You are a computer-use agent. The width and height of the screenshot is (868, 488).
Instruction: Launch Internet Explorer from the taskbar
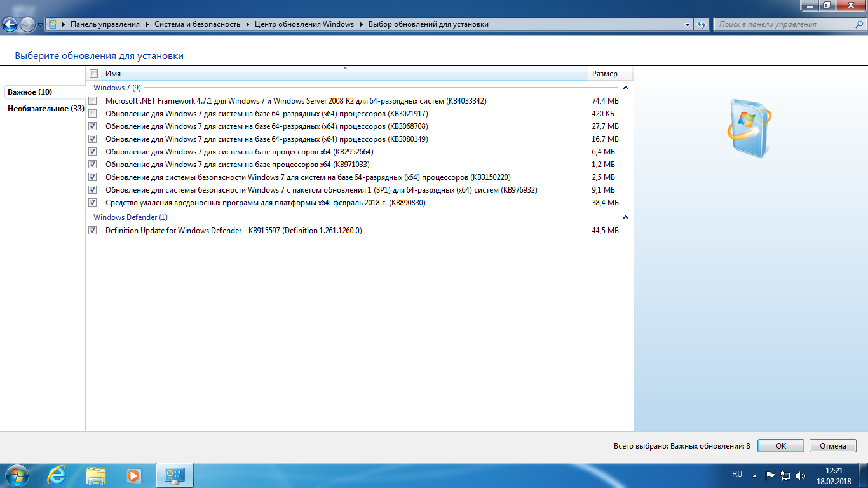pos(57,475)
